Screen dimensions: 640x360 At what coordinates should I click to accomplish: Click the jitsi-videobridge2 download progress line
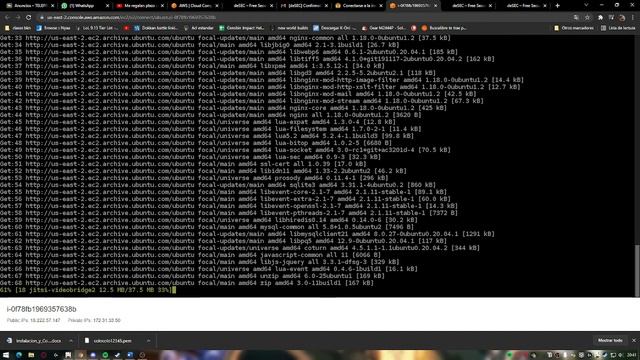pyautogui.click(x=88, y=290)
